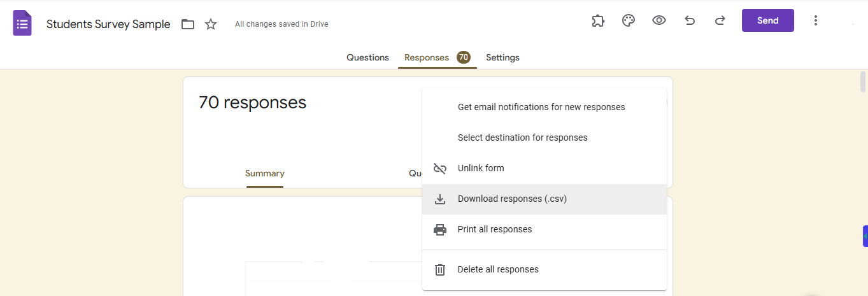Click the redo arrow icon
868x296 pixels.
(720, 20)
